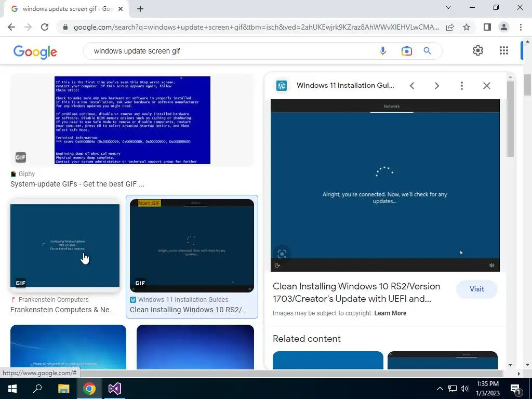Open System-update GIFs result title
This screenshot has height=399, width=532.
(77, 184)
